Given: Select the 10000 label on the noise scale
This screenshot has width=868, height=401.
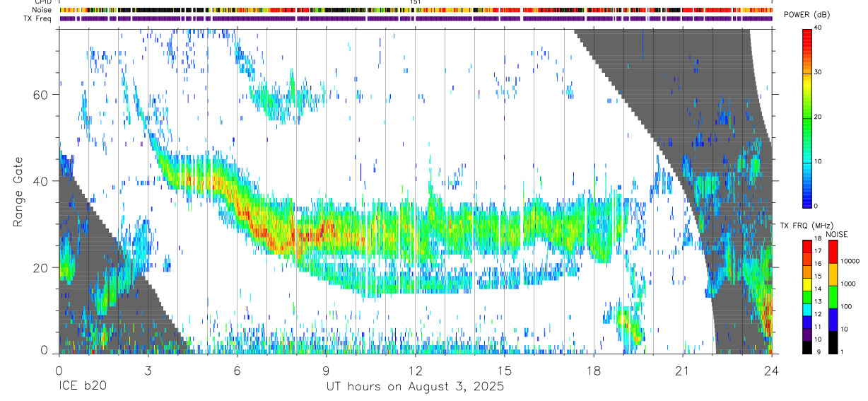Looking at the screenshot, I should 850,261.
